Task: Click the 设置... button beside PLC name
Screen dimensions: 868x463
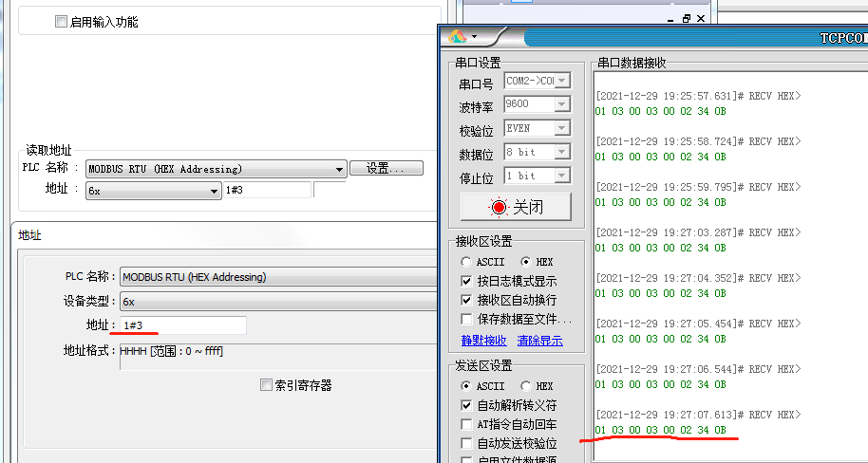Action: tap(386, 168)
